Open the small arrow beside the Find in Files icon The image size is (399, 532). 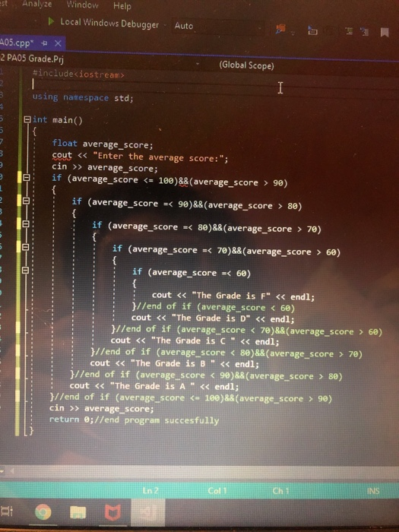click(x=293, y=33)
